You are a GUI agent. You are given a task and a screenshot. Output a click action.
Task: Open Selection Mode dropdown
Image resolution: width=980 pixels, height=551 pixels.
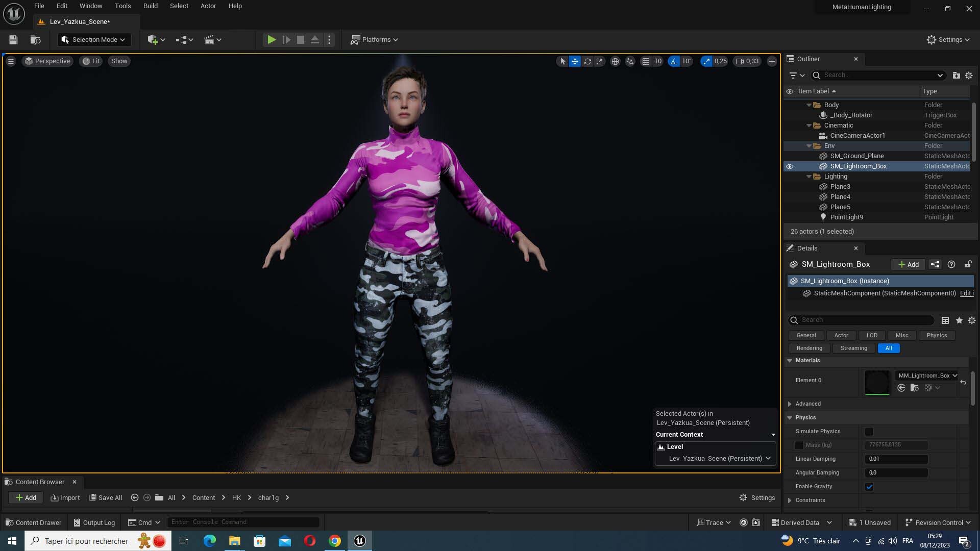[93, 40]
